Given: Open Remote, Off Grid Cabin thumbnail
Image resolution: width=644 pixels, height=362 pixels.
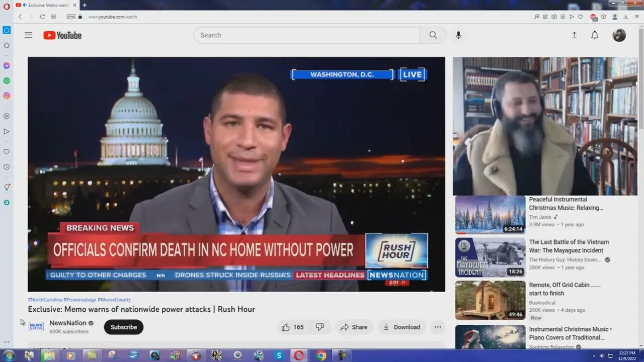Looking at the screenshot, I should [491, 300].
